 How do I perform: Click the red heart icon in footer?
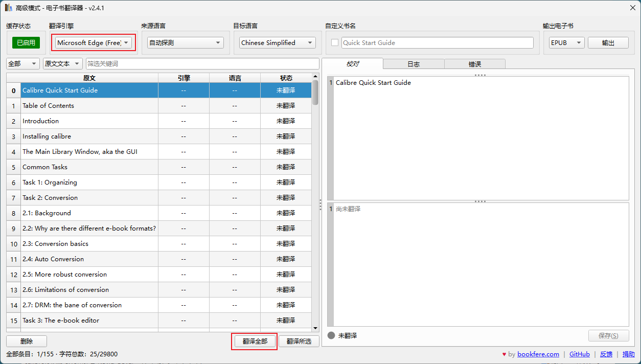pos(504,354)
